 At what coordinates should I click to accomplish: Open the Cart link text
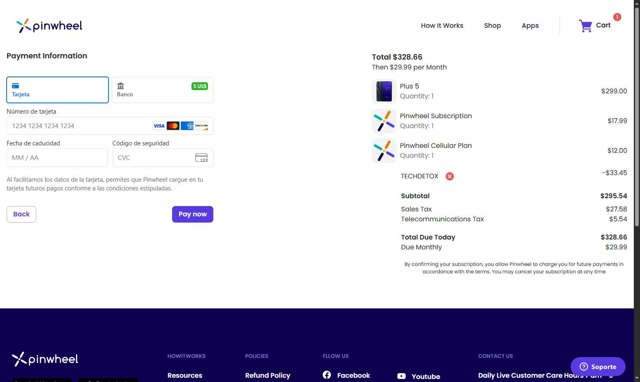click(x=603, y=25)
